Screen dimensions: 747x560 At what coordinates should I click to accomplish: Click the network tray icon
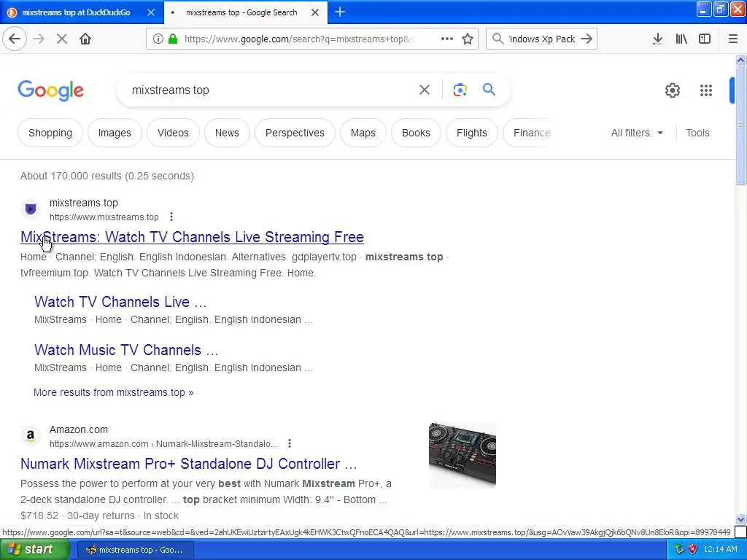pyautogui.click(x=679, y=550)
